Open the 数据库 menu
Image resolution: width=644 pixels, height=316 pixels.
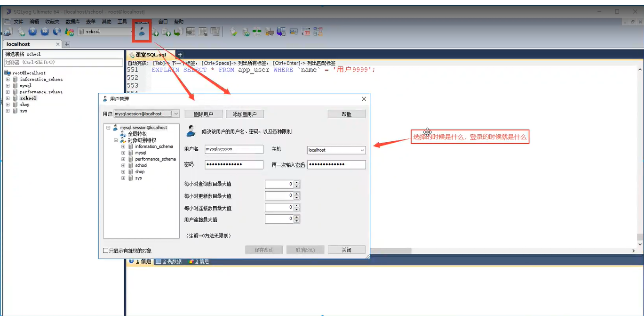pos(72,22)
